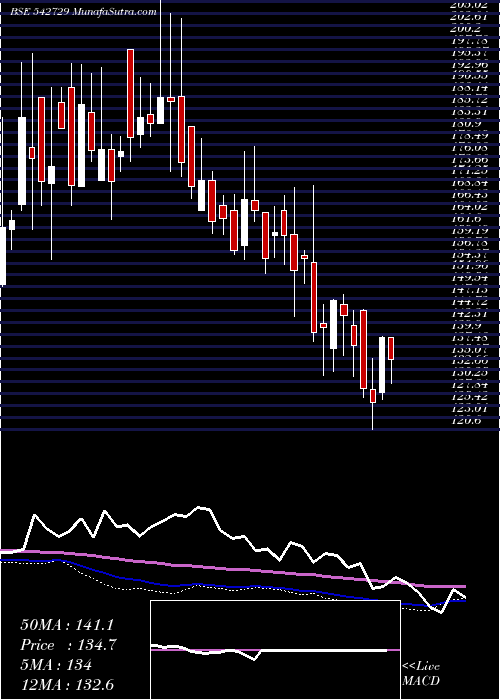Image resolution: width=500 pixels, height=700 pixels.
Task: Click the 142.31 price axis label
Action: (x=470, y=314)
